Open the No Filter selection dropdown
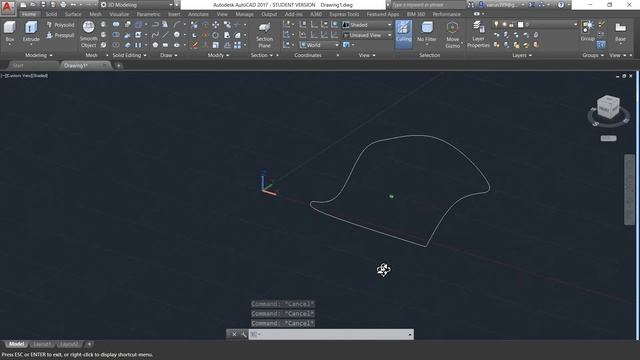 427,33
